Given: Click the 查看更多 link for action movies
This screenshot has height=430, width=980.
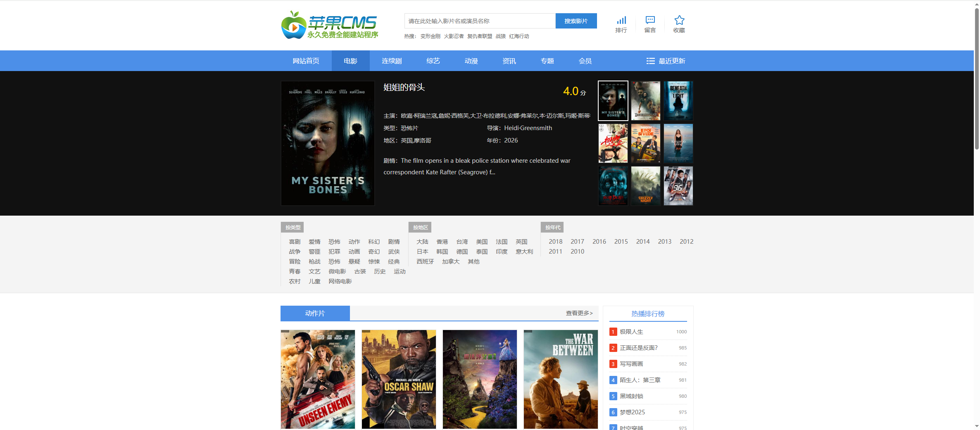Looking at the screenshot, I should tap(579, 314).
